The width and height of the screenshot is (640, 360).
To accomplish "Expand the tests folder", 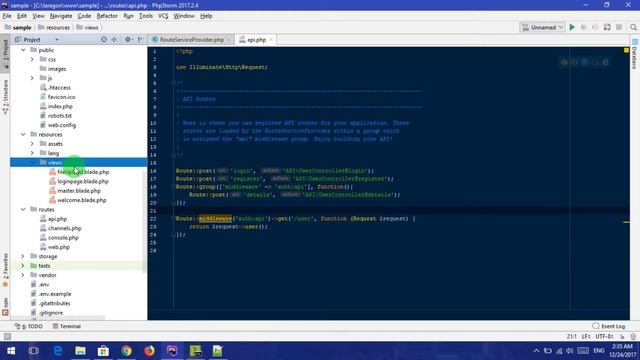I will point(23,266).
